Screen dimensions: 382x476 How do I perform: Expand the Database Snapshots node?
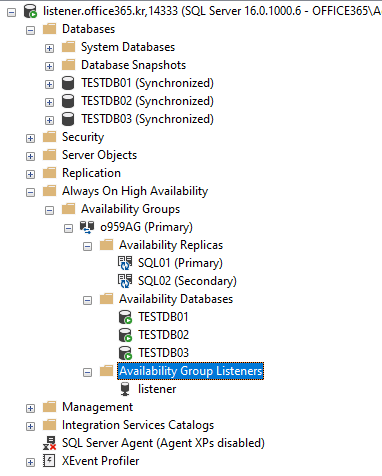[49, 67]
